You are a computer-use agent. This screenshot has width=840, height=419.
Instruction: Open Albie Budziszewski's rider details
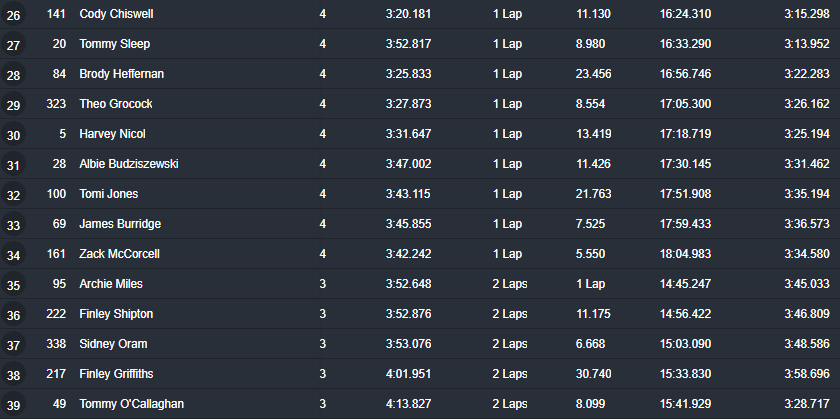pyautogui.click(x=129, y=164)
